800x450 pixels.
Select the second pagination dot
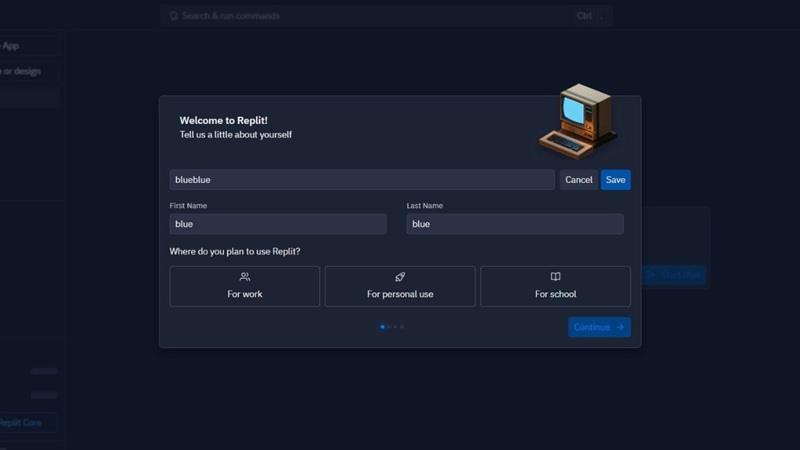(x=389, y=327)
